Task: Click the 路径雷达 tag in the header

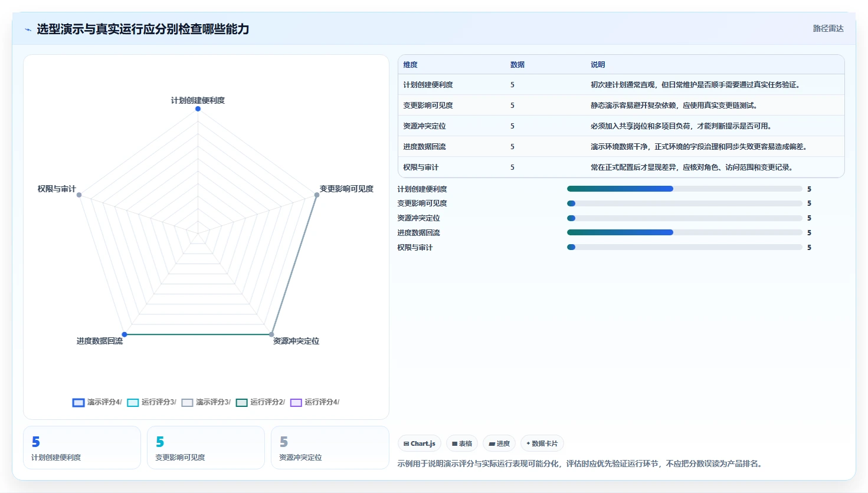Action: tap(828, 28)
